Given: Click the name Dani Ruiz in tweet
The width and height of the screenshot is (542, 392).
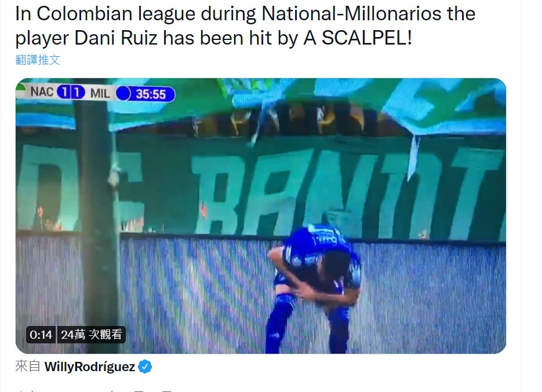Looking at the screenshot, I should tap(116, 38).
